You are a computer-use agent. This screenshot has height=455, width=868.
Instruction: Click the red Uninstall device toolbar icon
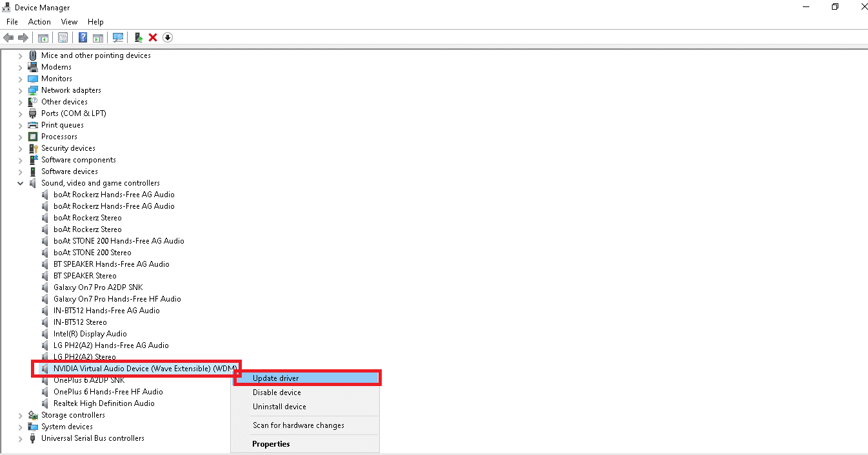click(x=152, y=37)
